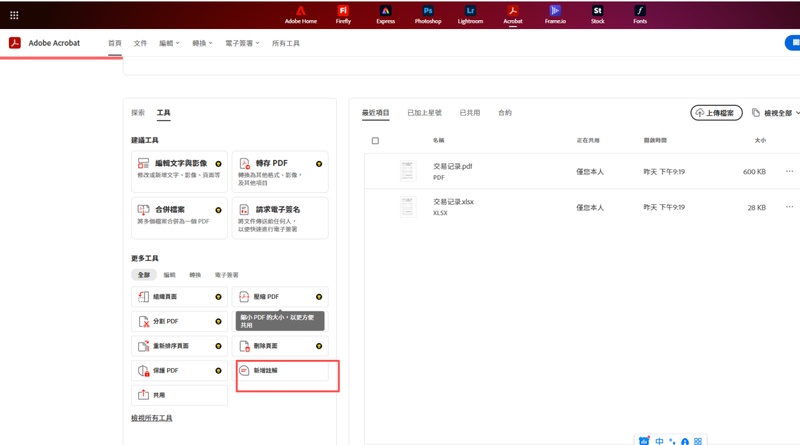Click the 正在共用 column header
The width and height of the screenshot is (800, 445).
[588, 140]
